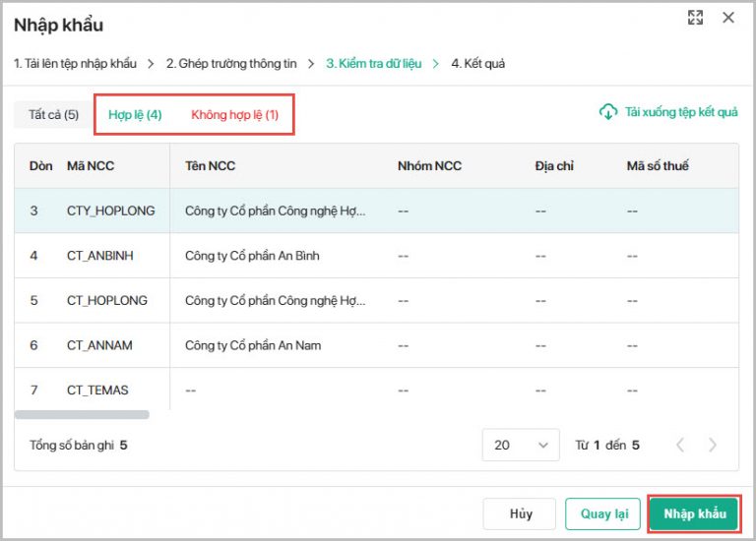Click the cloud download icon
The image size is (756, 541).
(608, 112)
